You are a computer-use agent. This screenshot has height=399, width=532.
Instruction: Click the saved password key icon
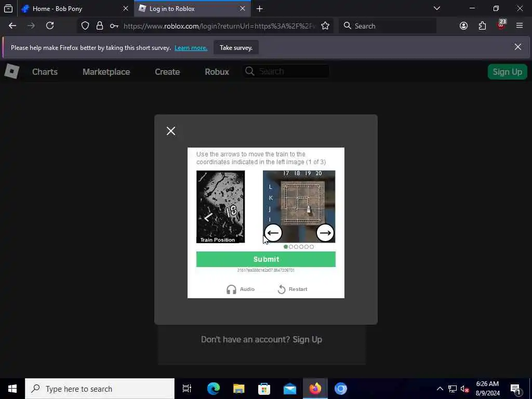pos(114,26)
